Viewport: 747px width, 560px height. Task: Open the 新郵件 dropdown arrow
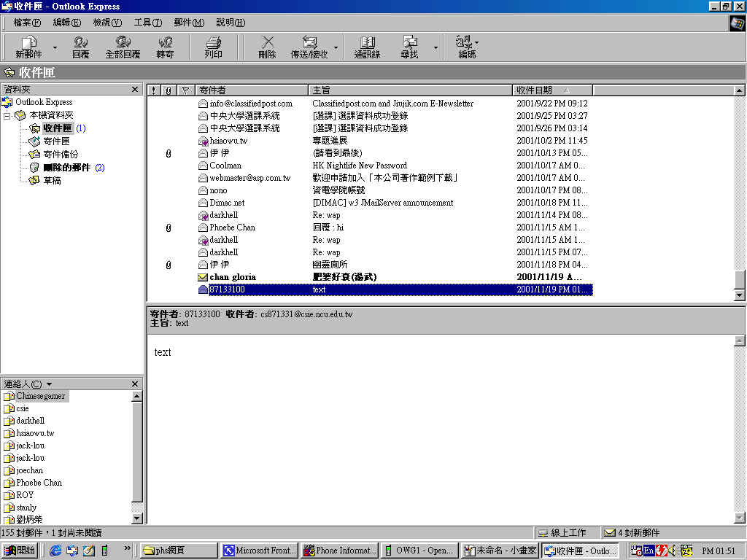[x=55, y=48]
